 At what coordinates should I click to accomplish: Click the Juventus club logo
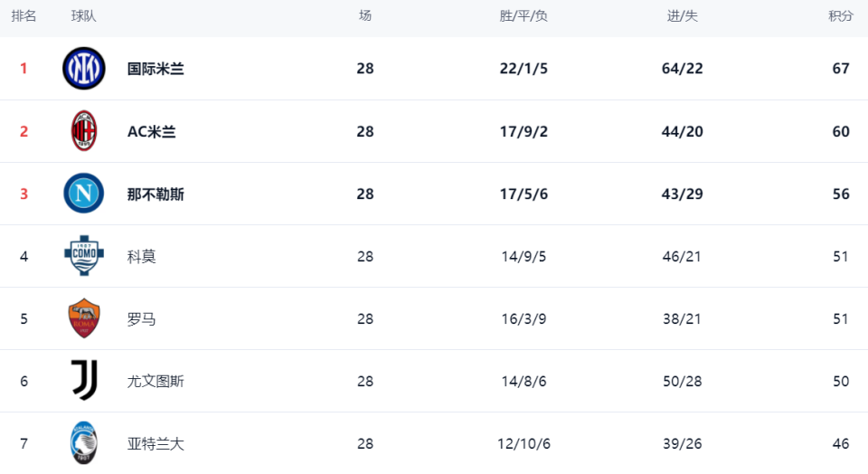[x=84, y=381]
